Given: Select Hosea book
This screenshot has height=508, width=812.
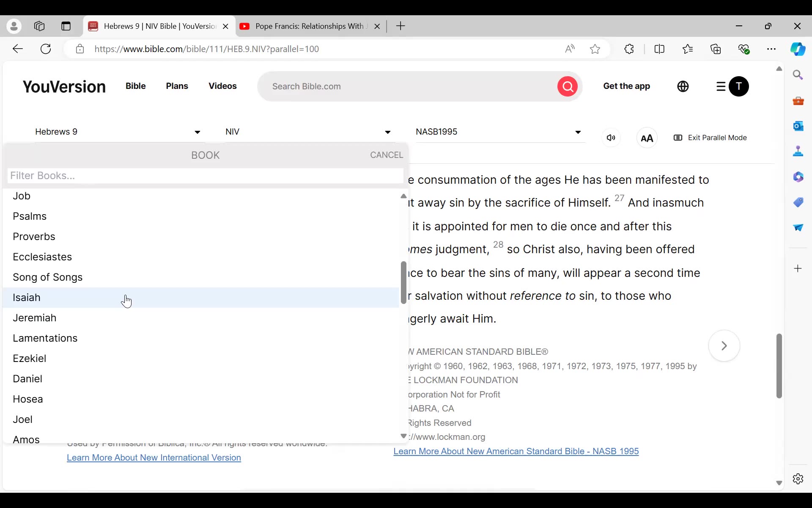Looking at the screenshot, I should (201, 399).
